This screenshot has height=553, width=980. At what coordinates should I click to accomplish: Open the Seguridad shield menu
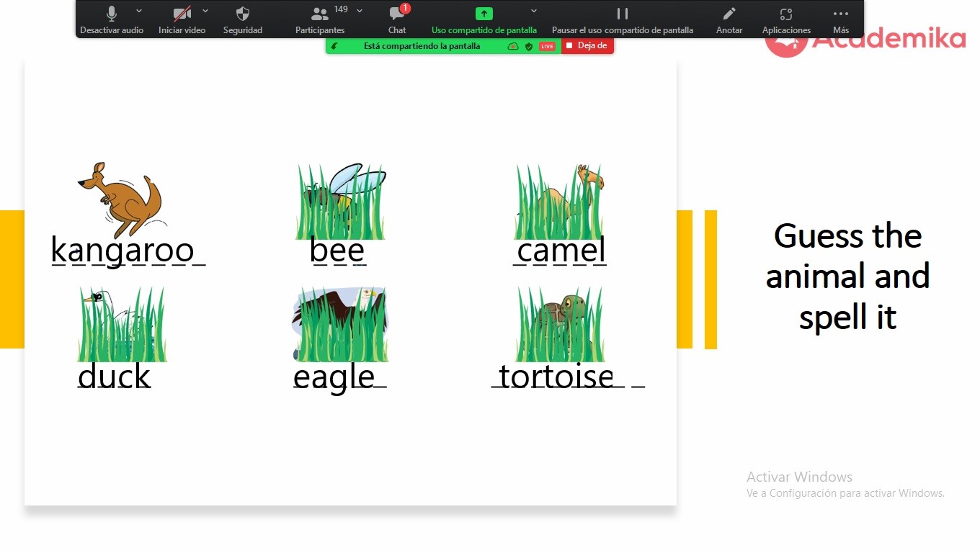click(243, 19)
